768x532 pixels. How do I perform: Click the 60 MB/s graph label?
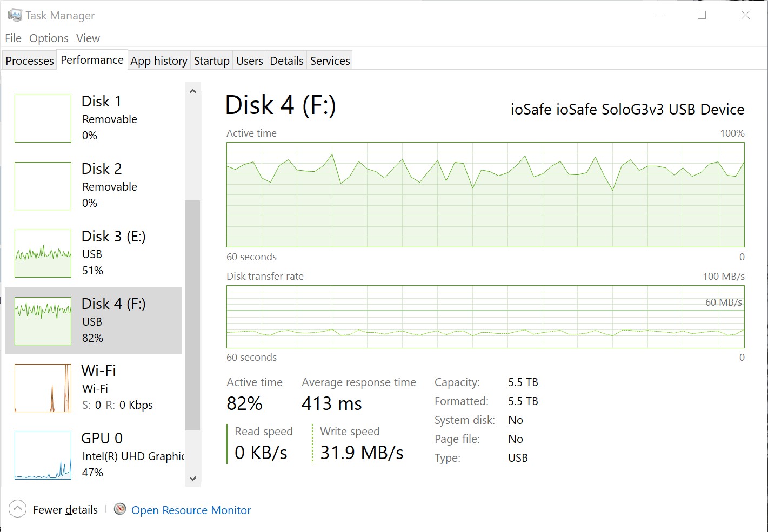coord(723,302)
